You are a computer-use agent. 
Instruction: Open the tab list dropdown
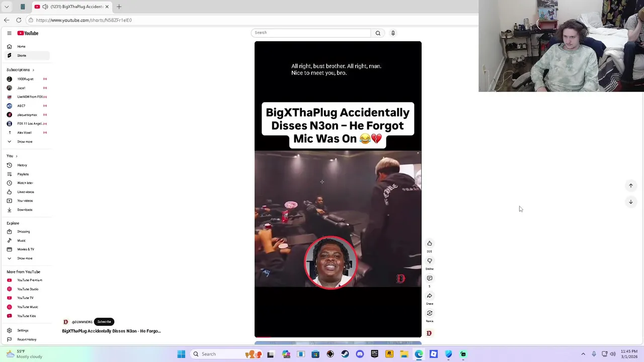pyautogui.click(x=7, y=7)
